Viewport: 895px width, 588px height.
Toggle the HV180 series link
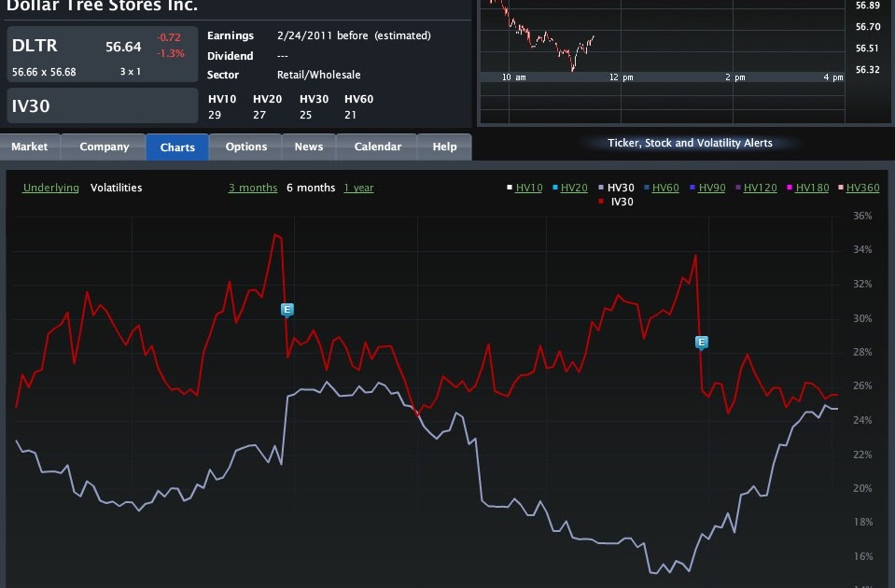pyautogui.click(x=812, y=188)
